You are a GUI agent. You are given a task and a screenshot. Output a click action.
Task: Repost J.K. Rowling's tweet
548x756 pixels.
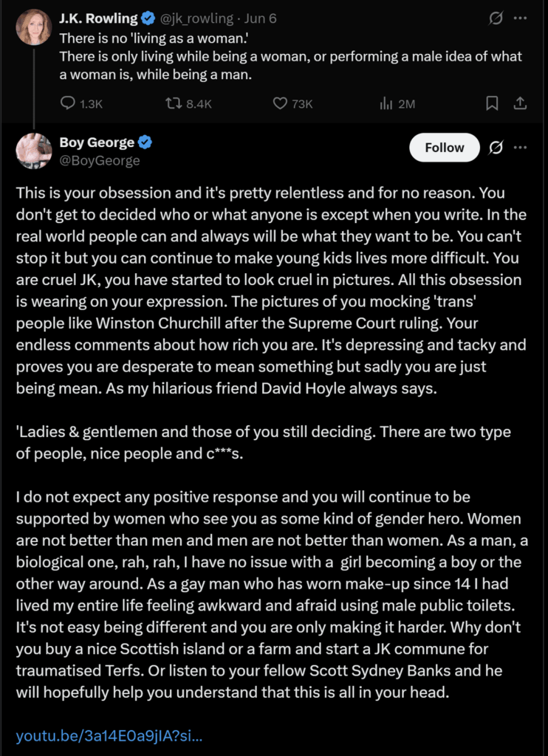point(188,103)
